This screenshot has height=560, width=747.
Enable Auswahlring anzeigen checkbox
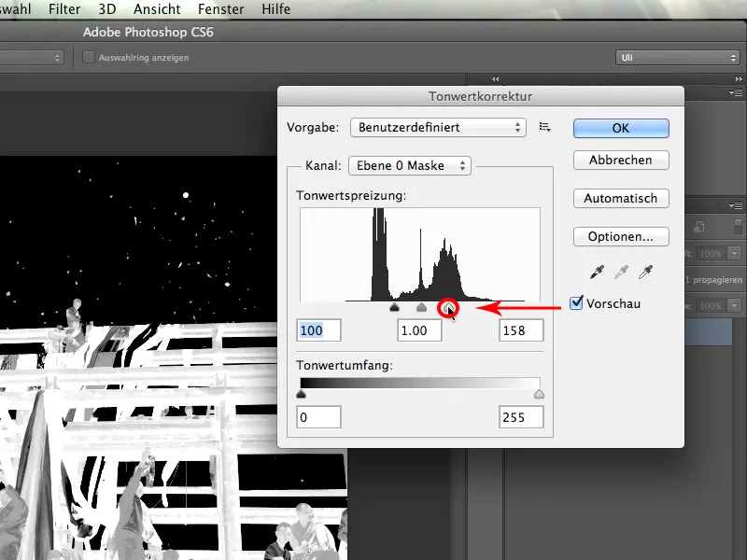88,58
